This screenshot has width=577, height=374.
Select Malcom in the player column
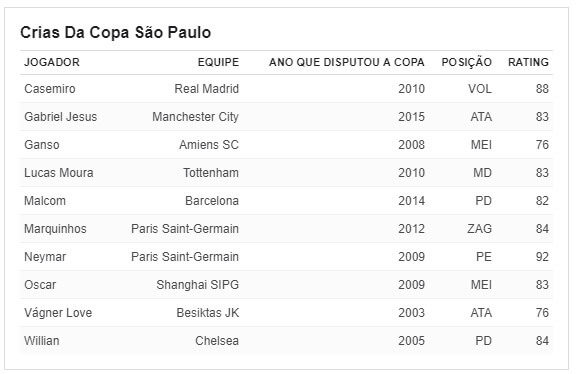point(45,201)
